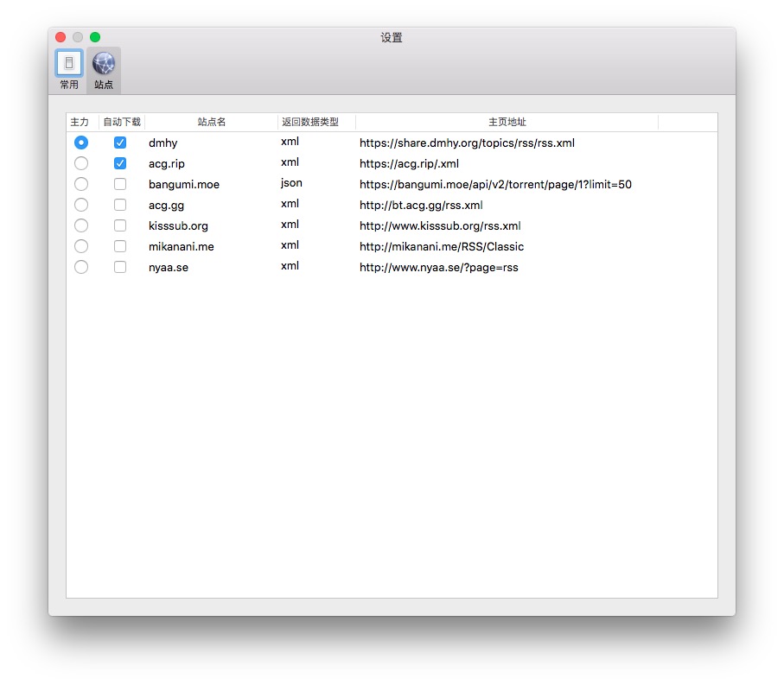
Task: Select site name nyaa.se
Action: 169,268
